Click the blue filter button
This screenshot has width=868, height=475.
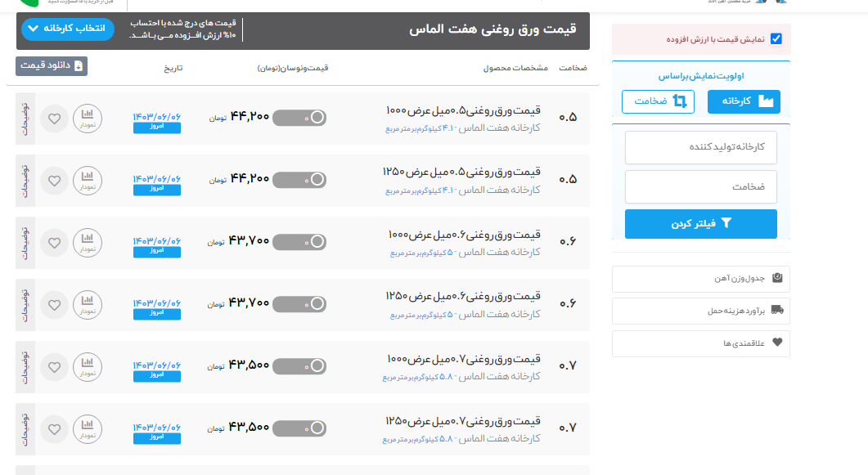pos(701,223)
